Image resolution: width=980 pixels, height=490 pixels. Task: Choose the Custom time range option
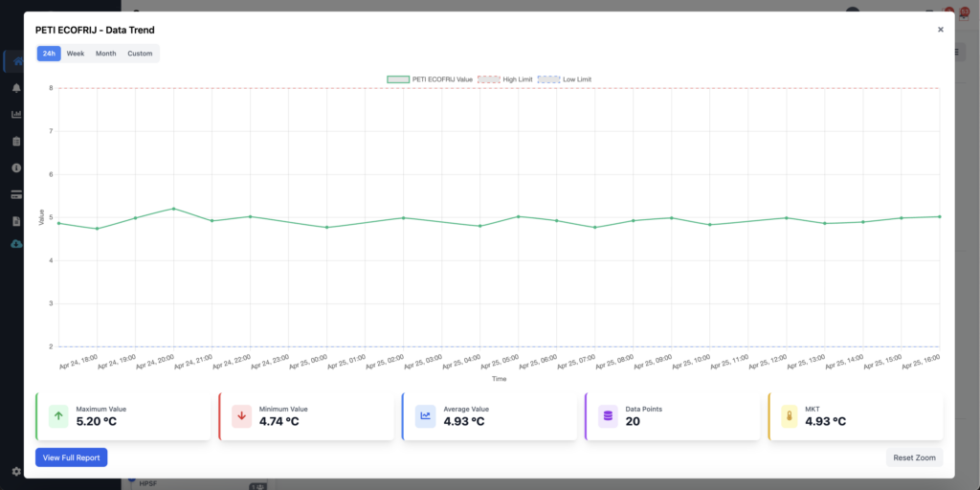(x=140, y=54)
